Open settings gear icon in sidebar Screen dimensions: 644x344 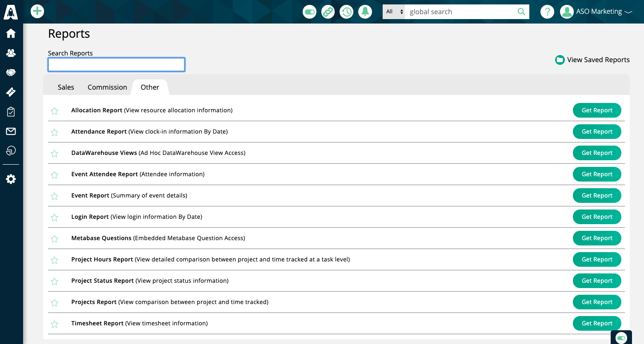click(x=11, y=179)
